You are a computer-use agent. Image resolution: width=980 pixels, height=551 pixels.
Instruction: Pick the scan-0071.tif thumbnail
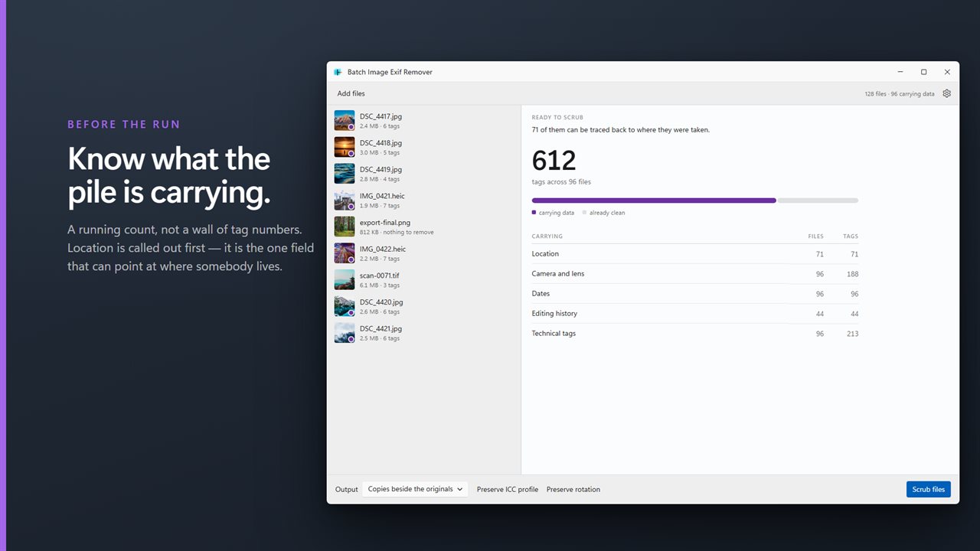345,279
